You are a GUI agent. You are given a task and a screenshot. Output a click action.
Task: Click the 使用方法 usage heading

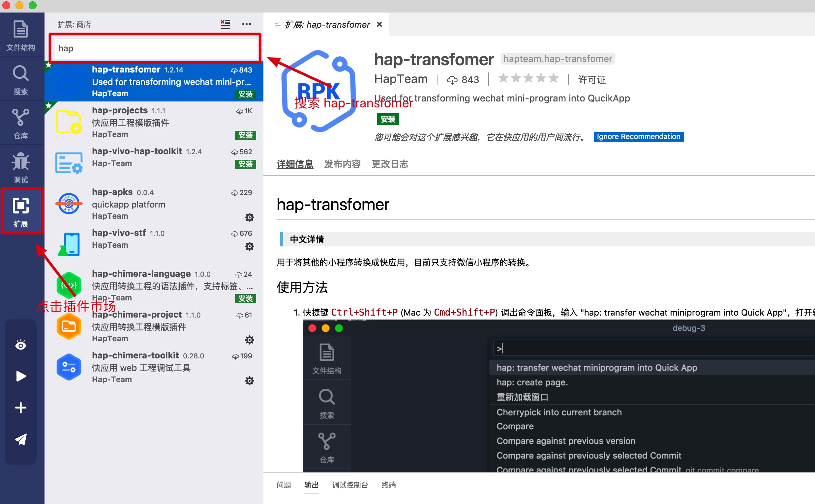click(x=302, y=287)
